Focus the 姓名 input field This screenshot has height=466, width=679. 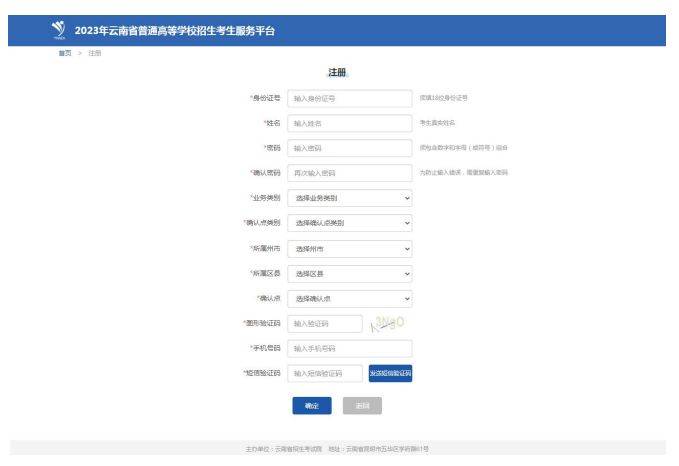tap(349, 123)
